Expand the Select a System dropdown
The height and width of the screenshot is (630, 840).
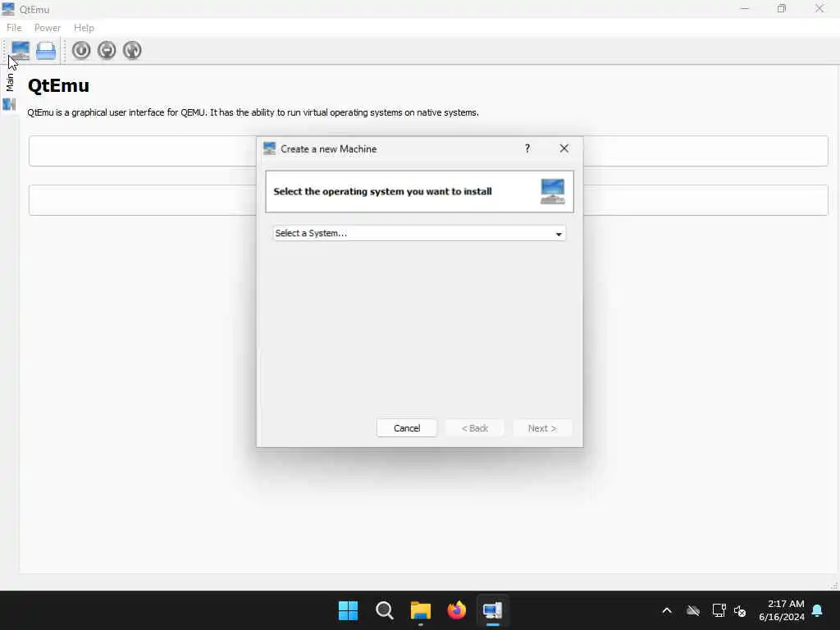pyautogui.click(x=419, y=234)
